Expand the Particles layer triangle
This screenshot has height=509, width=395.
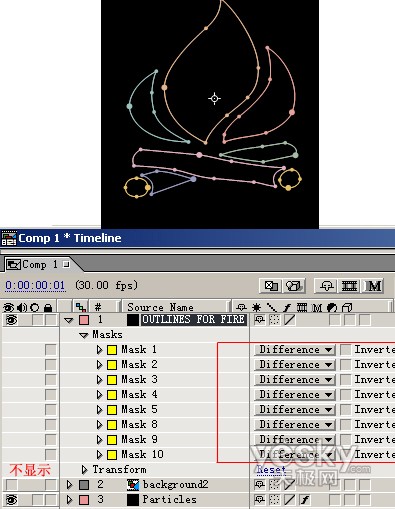[x=69, y=499]
